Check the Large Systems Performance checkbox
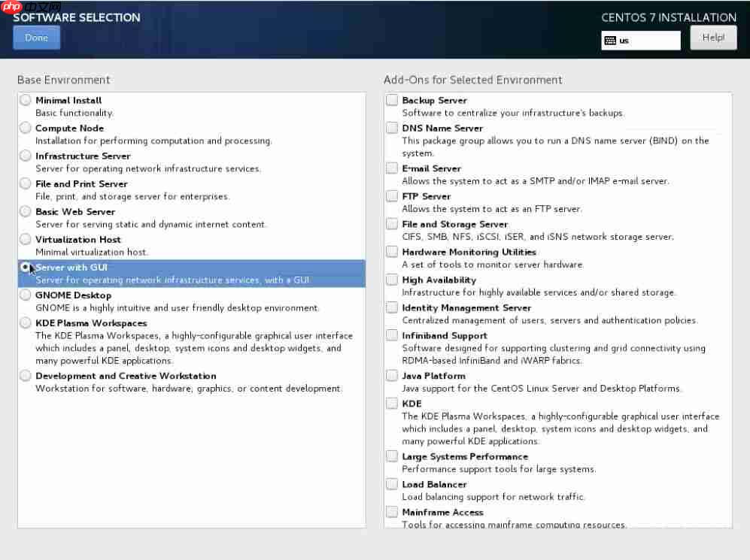 [x=392, y=456]
